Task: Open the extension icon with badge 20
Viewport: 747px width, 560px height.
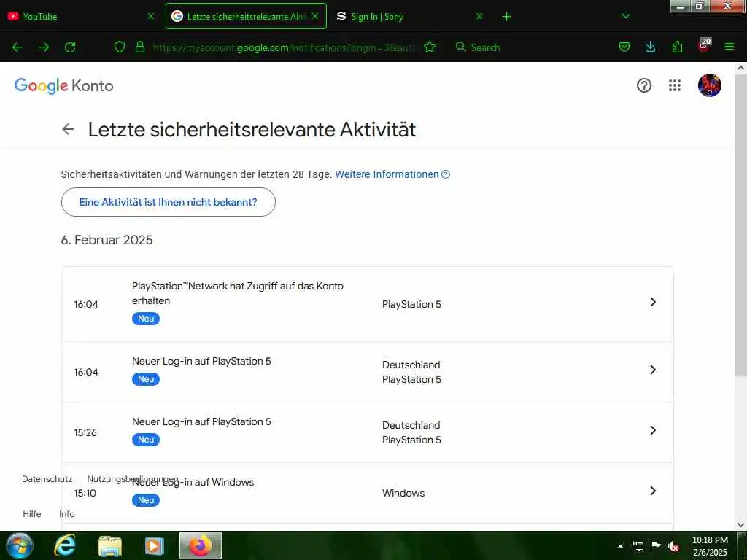Action: pos(704,46)
